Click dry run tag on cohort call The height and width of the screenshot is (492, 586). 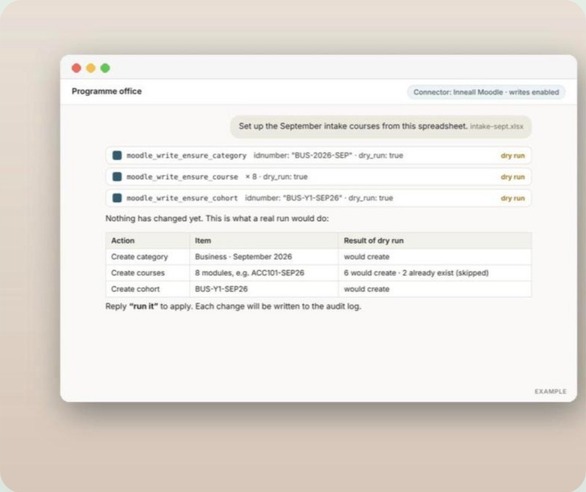tap(513, 199)
